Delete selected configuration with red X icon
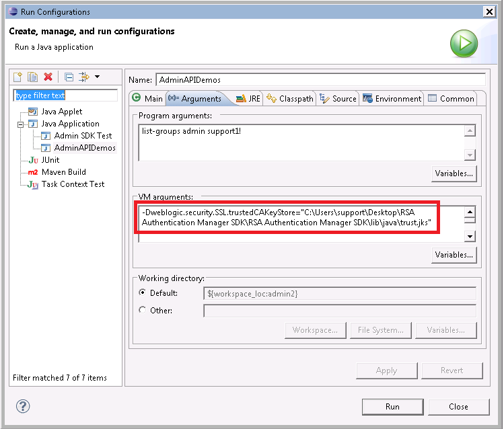Image resolution: width=504 pixels, height=429 pixels. click(48, 77)
